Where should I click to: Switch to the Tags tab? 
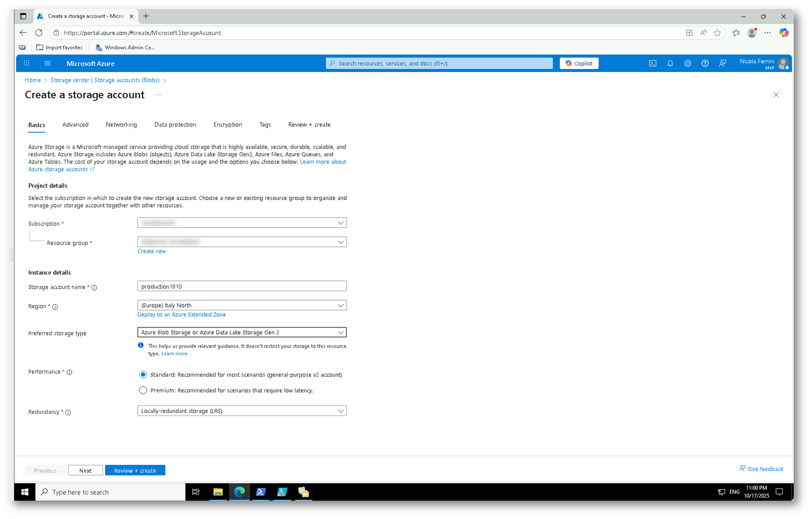point(265,125)
